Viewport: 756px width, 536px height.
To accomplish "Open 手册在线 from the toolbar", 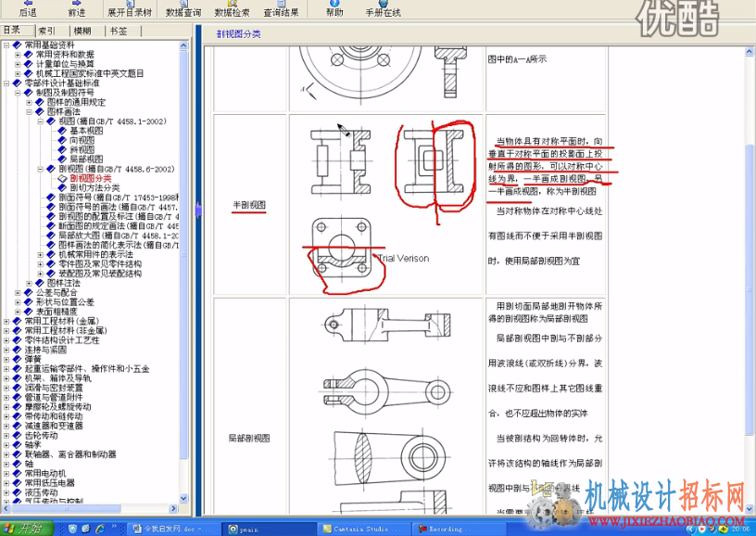I will click(x=383, y=8).
